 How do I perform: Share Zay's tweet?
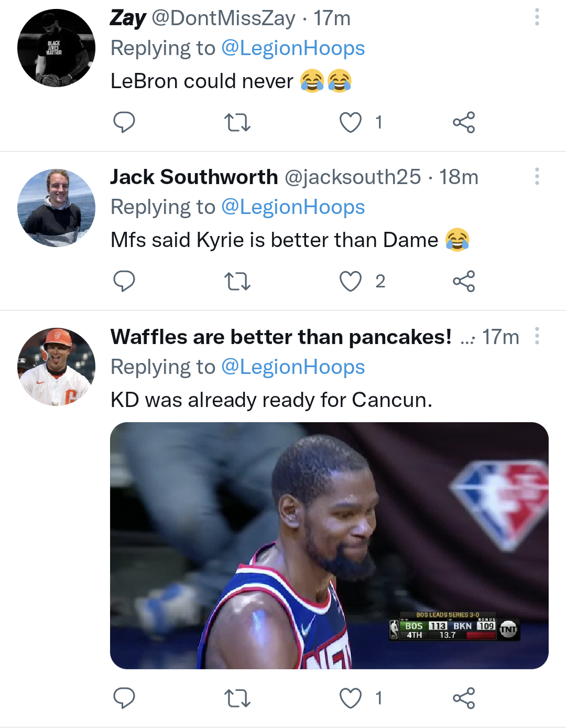pyautogui.click(x=464, y=122)
